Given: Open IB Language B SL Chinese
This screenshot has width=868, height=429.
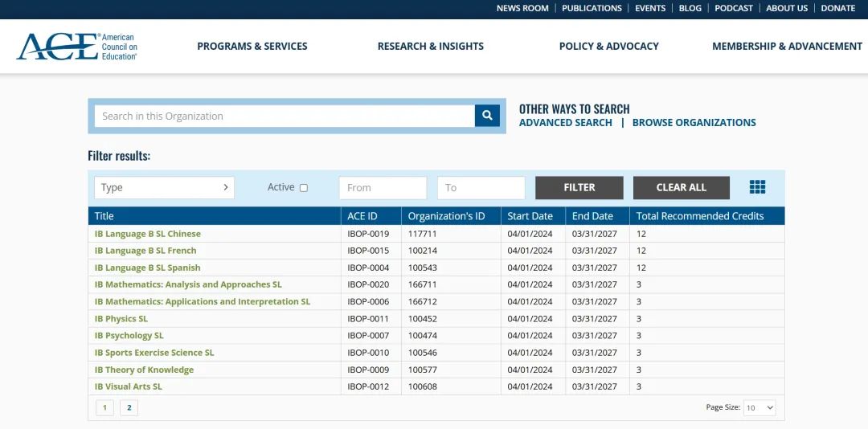Looking at the screenshot, I should 148,234.
